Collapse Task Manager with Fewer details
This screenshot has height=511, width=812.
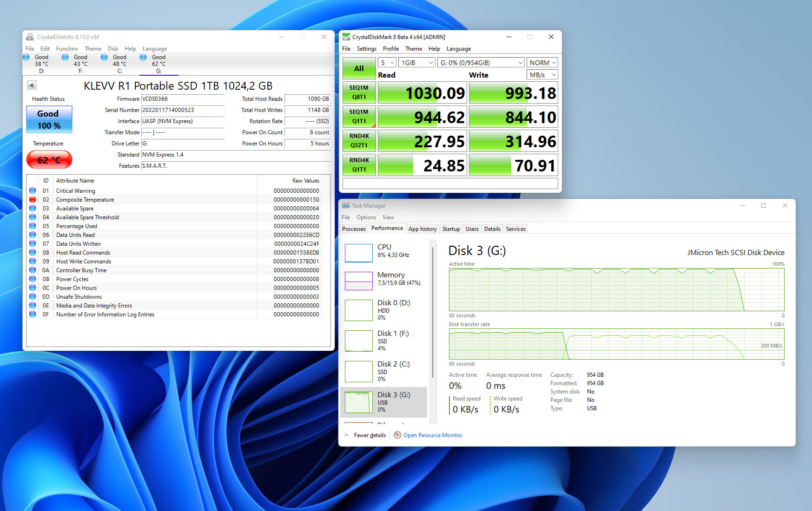tap(365, 435)
